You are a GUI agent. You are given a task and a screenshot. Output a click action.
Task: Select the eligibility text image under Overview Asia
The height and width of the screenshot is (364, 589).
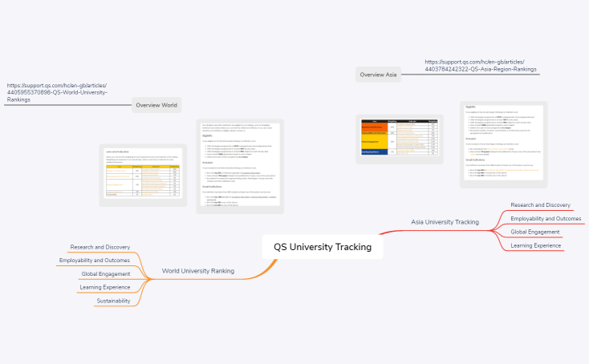click(x=504, y=135)
